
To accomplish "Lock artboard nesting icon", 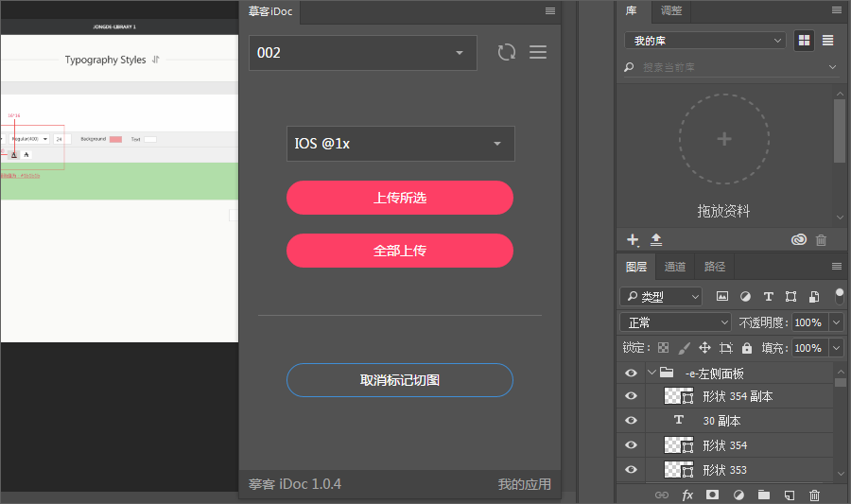I will click(726, 348).
